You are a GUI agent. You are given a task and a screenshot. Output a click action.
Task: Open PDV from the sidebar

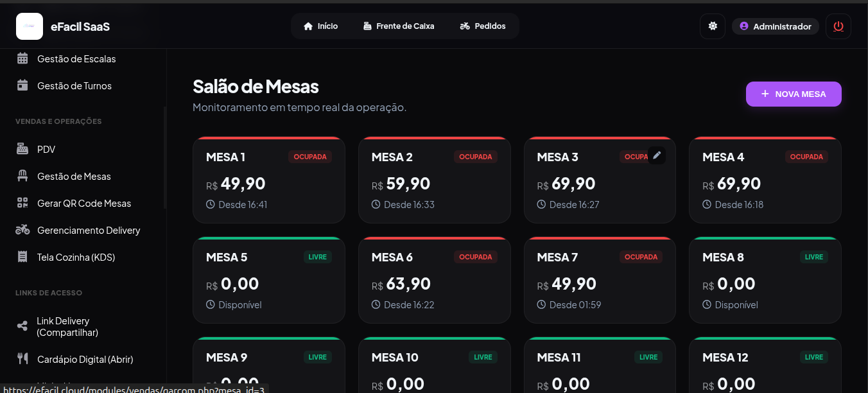46,150
